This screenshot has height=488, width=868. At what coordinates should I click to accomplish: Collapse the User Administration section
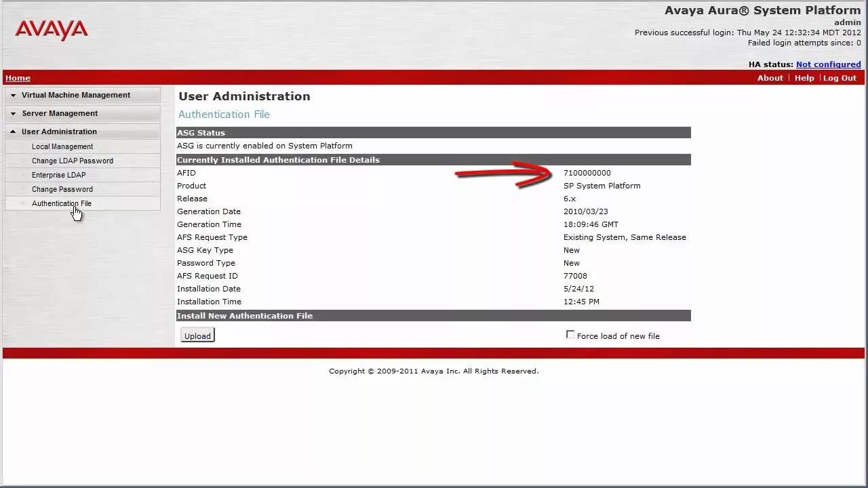(60, 131)
